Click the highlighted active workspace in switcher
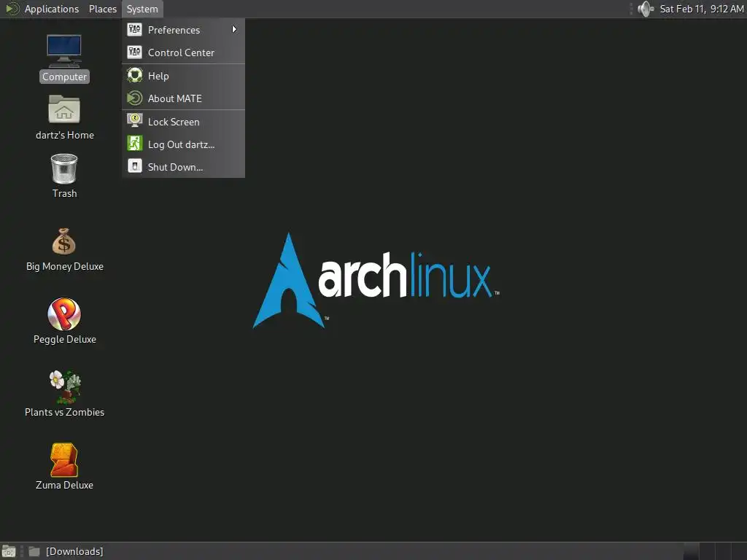 (x=691, y=551)
